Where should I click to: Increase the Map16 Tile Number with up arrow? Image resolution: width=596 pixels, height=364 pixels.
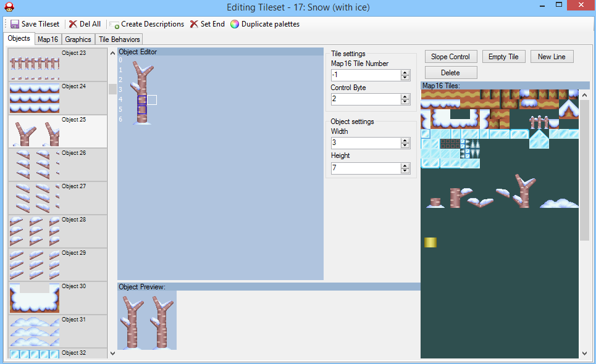coord(405,72)
